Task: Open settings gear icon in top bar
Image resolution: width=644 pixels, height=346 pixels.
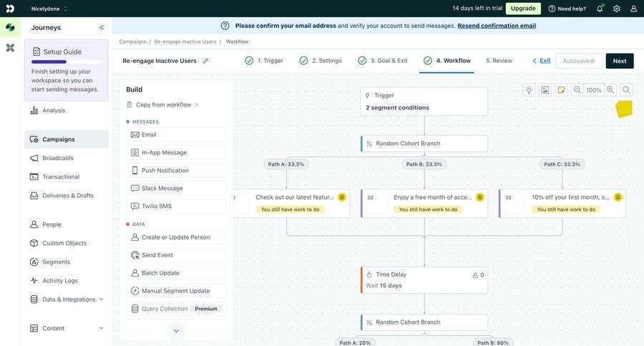Action: point(617,9)
